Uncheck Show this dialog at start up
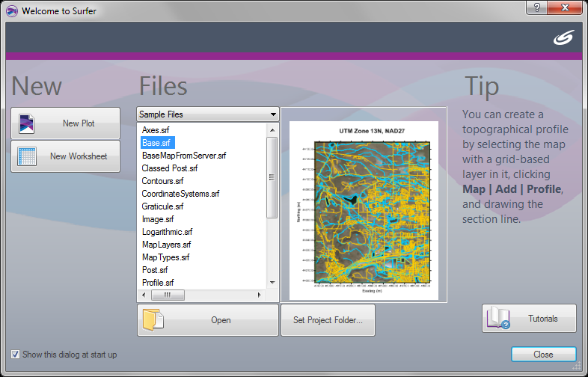This screenshot has width=588, height=377. pyautogui.click(x=15, y=354)
